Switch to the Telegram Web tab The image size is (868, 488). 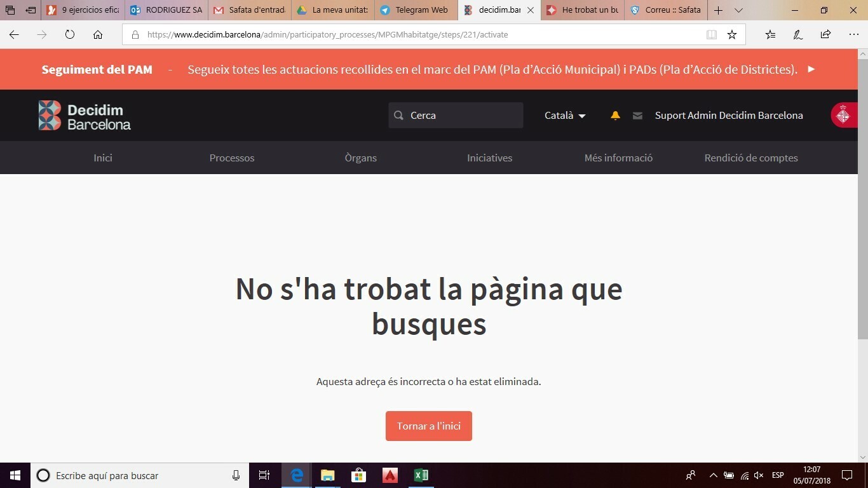tap(416, 10)
